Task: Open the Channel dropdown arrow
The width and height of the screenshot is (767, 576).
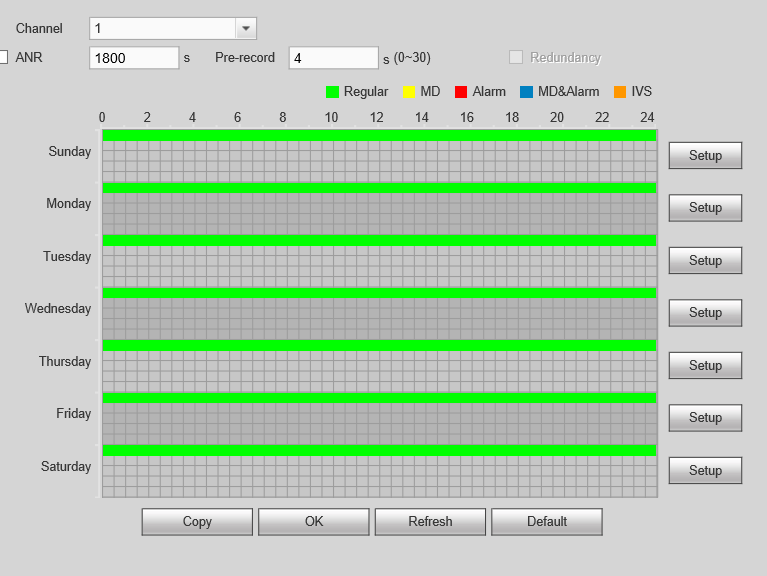Action: [245, 29]
